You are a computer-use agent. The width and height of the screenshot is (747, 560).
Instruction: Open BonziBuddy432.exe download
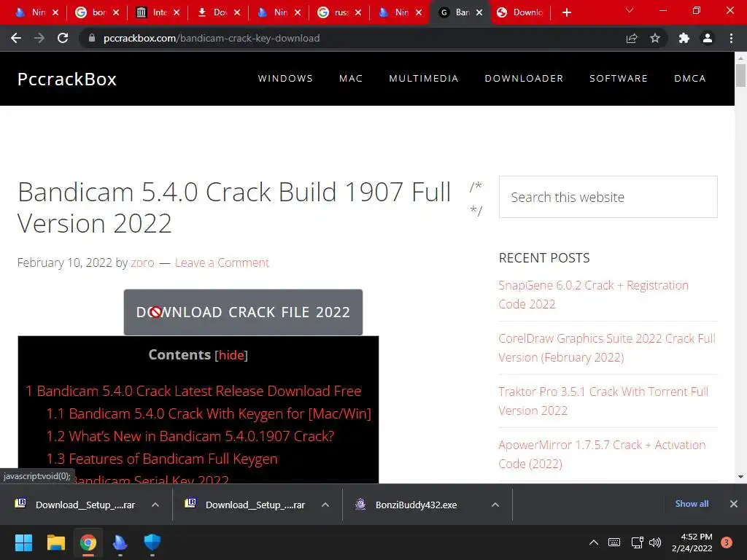click(406, 505)
